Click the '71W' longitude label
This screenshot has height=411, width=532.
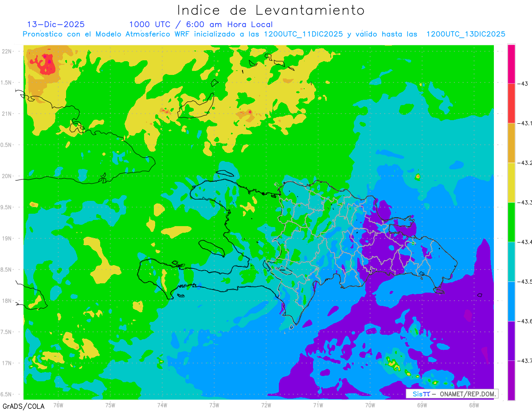point(318,405)
